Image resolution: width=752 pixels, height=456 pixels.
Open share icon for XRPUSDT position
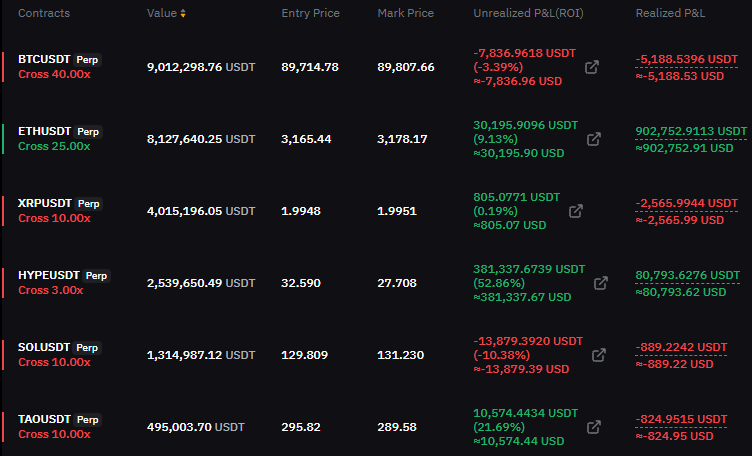(576, 211)
